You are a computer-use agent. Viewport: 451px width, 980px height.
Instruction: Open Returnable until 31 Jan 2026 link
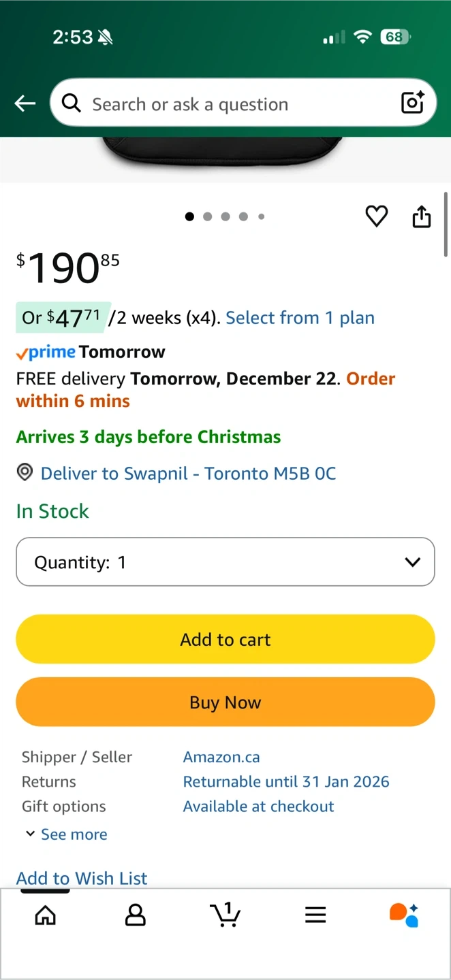286,781
